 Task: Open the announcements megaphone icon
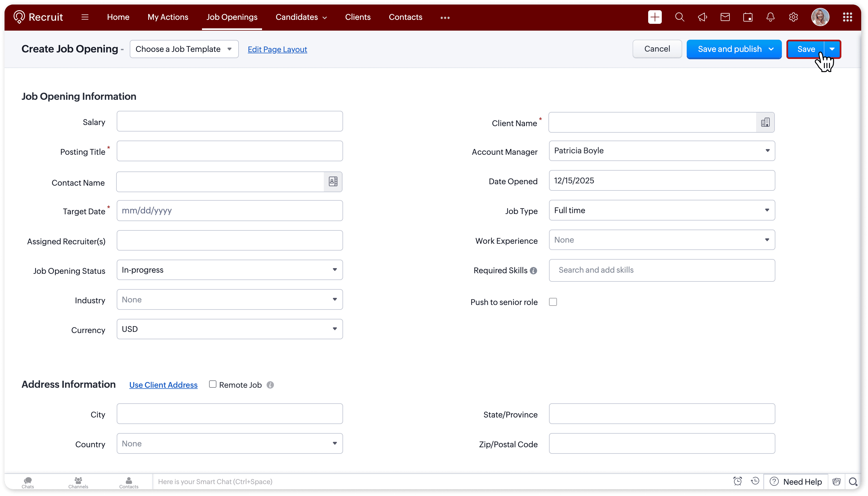[702, 17]
